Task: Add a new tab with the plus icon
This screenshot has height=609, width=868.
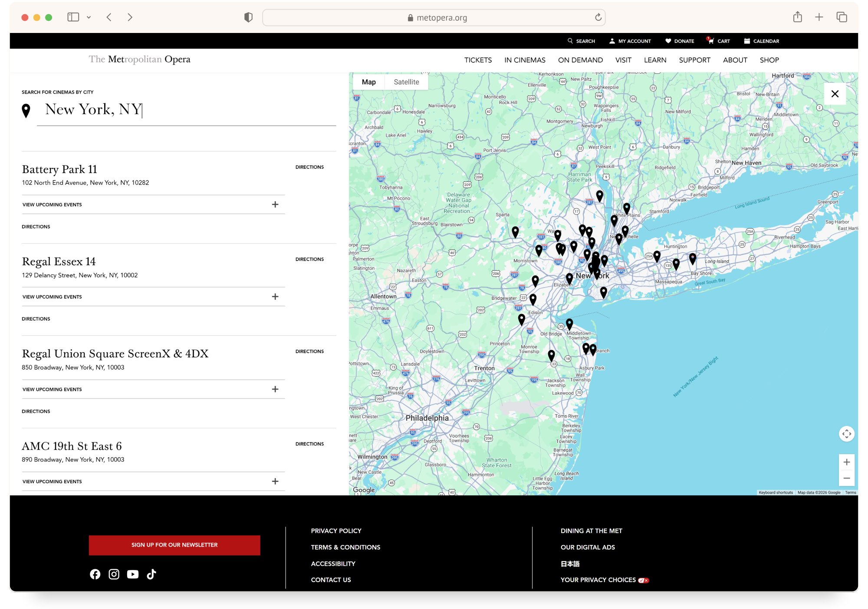Action: point(819,17)
